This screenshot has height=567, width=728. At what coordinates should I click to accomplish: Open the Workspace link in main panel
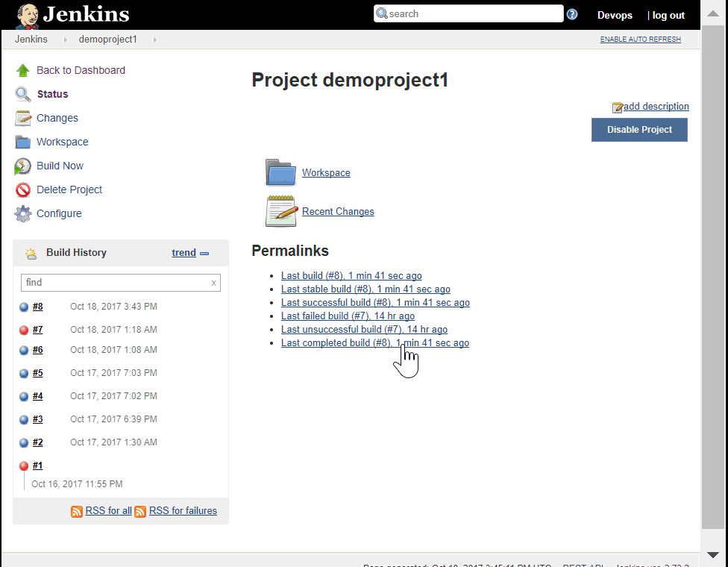pos(326,173)
